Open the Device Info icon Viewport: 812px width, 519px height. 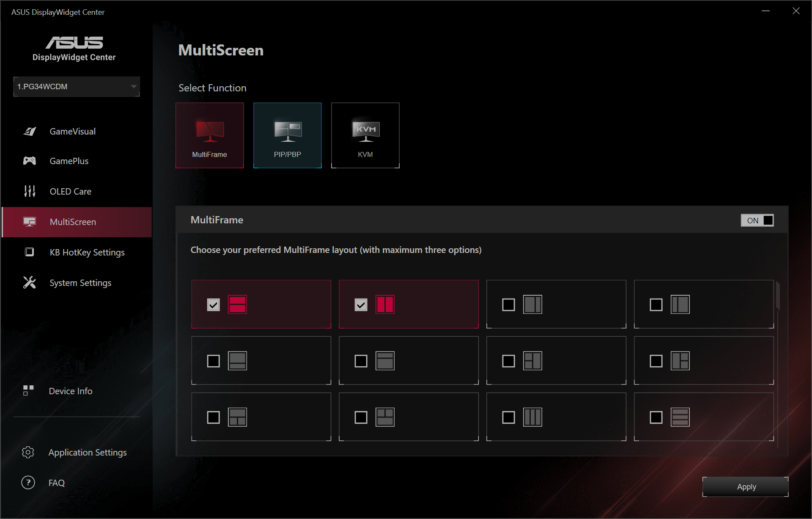click(x=28, y=390)
